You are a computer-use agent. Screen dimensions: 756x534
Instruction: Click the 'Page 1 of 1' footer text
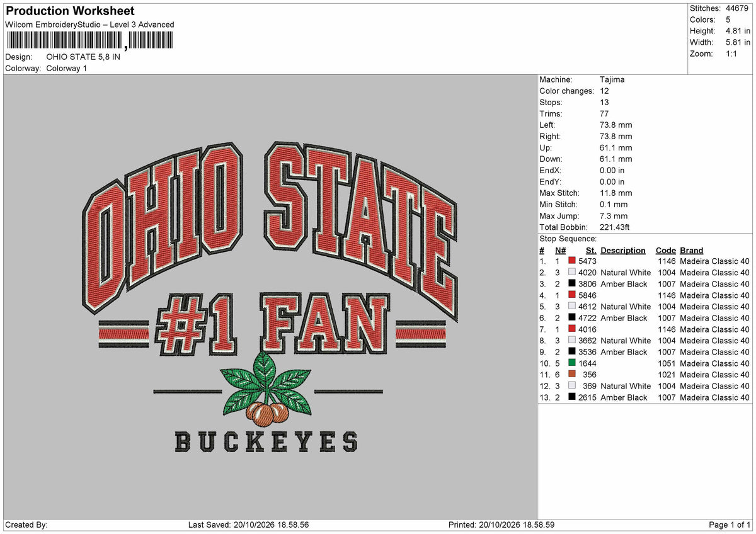730,525
